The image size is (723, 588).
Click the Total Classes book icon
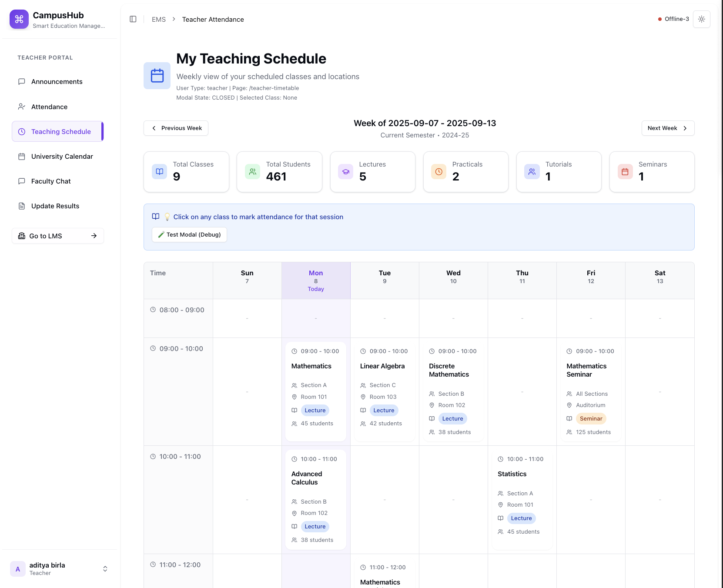tap(160, 172)
